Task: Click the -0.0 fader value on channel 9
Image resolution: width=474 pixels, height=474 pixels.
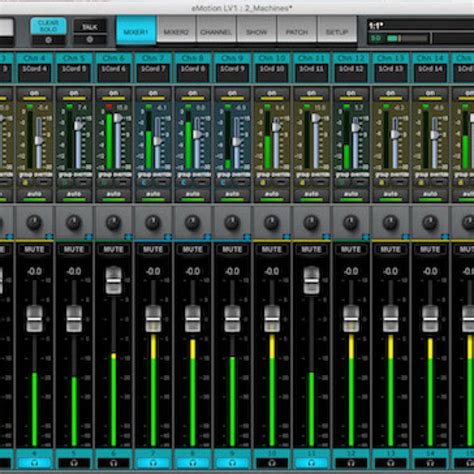Action: coord(232,271)
